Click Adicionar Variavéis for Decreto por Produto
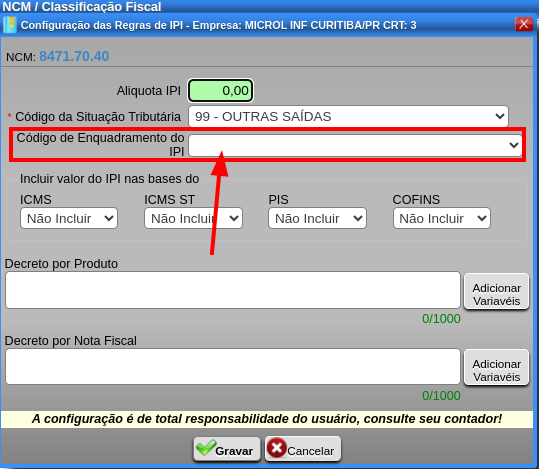Screen dimensions: 539x469 [x=496, y=291]
